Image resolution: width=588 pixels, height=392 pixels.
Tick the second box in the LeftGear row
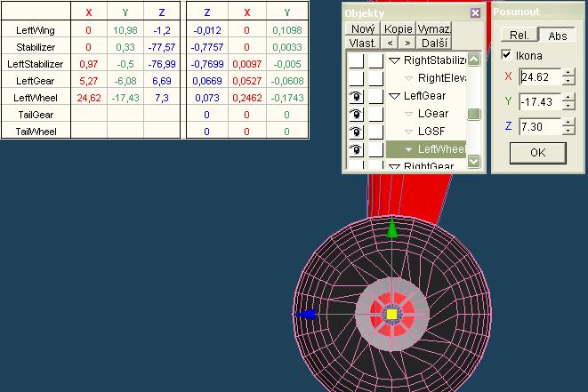pyautogui.click(x=375, y=96)
